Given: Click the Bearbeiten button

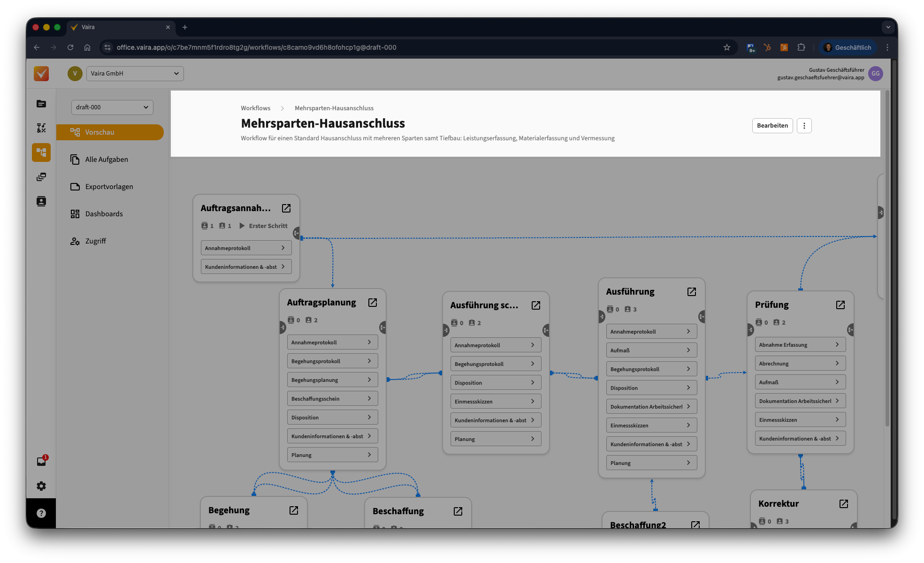Looking at the screenshot, I should (772, 126).
